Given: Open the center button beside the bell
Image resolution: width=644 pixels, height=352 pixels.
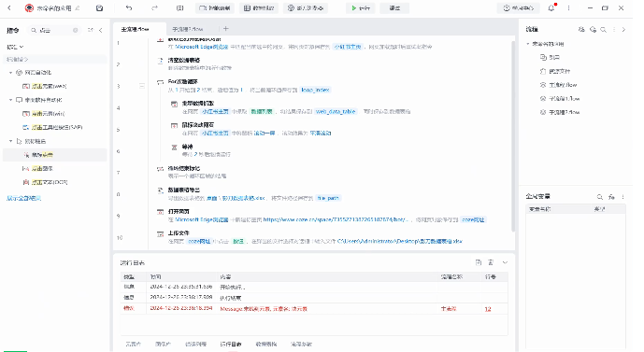Looking at the screenshot, I should [518, 8].
